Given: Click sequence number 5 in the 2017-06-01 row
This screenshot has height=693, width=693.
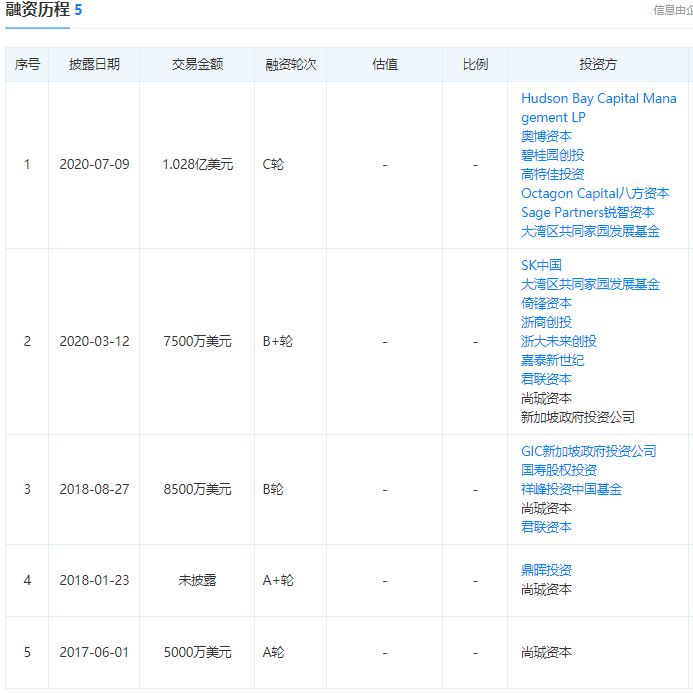Looking at the screenshot, I should tap(27, 653).
